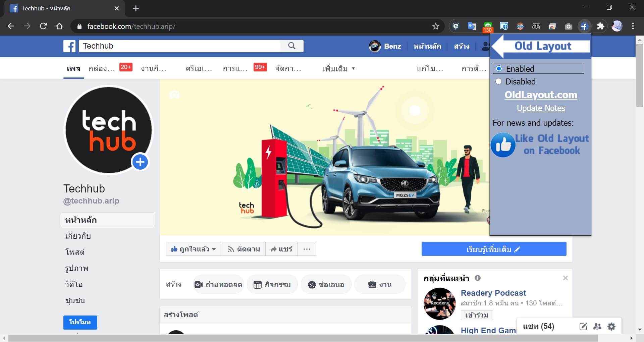This screenshot has width=644, height=342.
Task: Reload the page with the refresh icon
Action: pyautogui.click(x=43, y=26)
